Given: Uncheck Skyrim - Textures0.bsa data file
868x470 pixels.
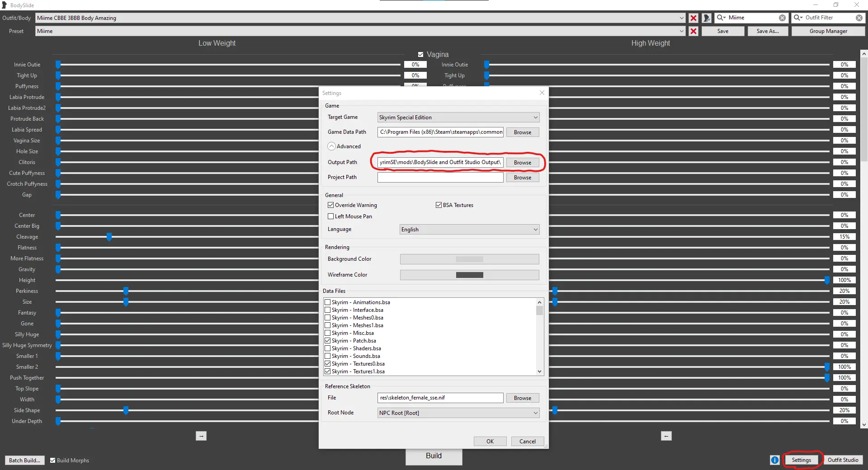Looking at the screenshot, I should pos(328,364).
